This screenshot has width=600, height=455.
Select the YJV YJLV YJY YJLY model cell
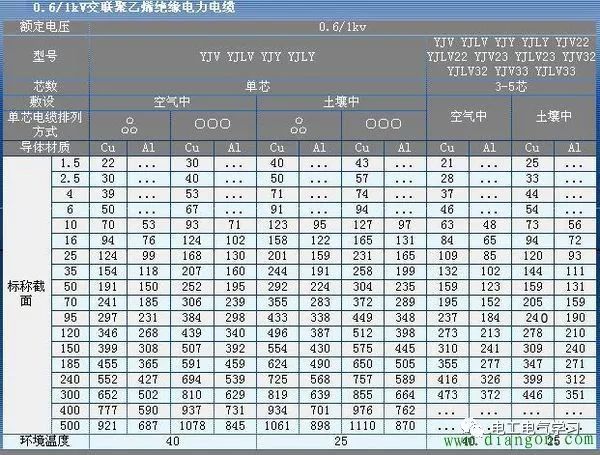pos(258,57)
